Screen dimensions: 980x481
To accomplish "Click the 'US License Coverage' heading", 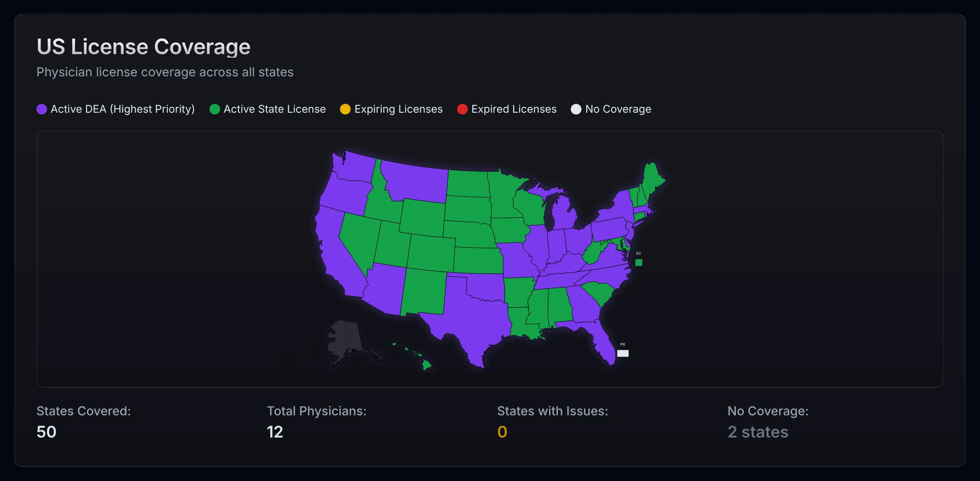I will click(143, 47).
